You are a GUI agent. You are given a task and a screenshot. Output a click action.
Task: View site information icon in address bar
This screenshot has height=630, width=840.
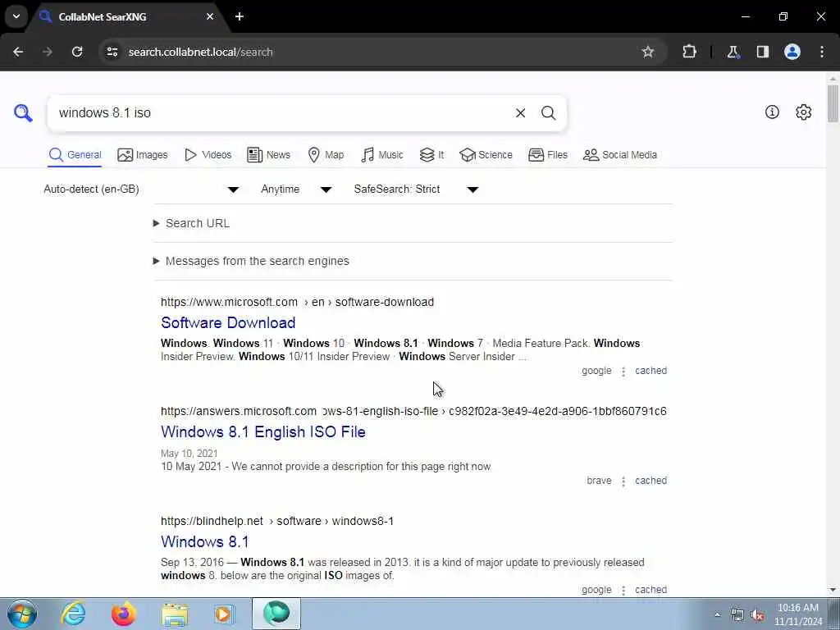coord(112,52)
